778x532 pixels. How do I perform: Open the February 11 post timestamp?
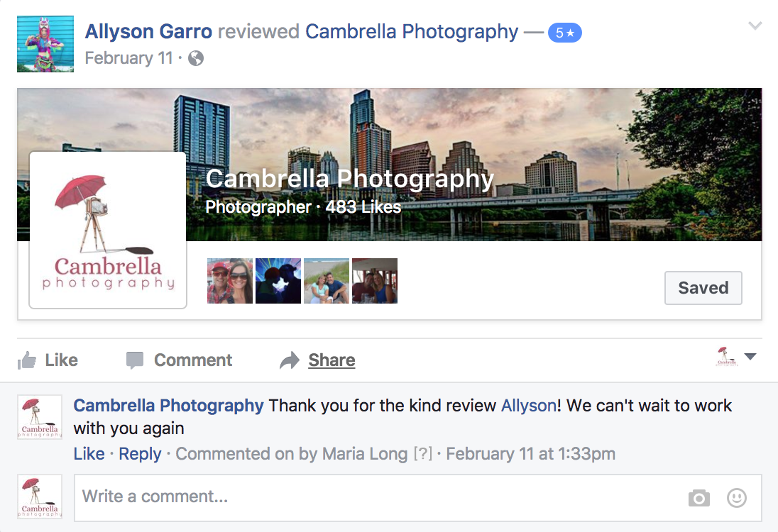tap(128, 58)
